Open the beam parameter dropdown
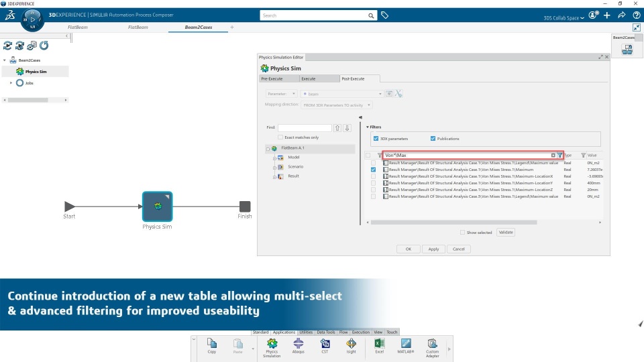644x362 pixels. point(341,94)
